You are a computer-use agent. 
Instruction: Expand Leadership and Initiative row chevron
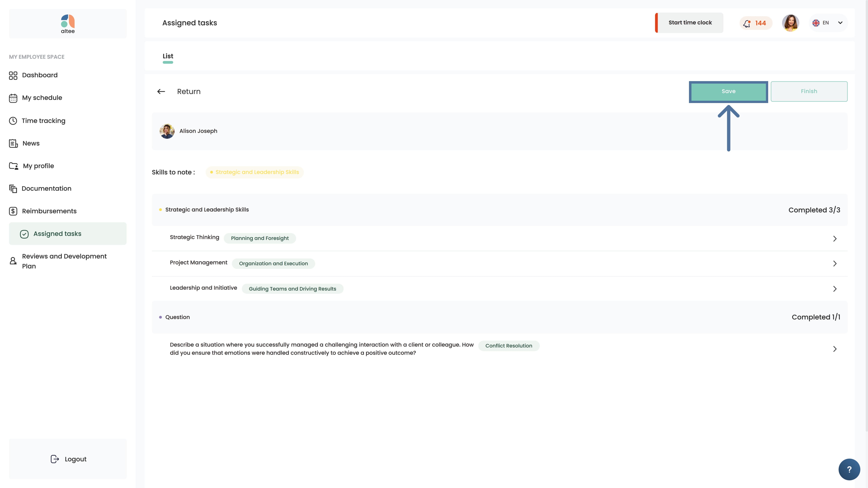(835, 289)
